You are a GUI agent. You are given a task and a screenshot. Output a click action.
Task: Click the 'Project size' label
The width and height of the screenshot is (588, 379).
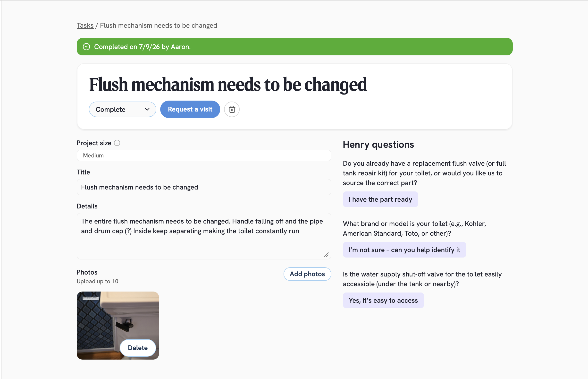94,143
